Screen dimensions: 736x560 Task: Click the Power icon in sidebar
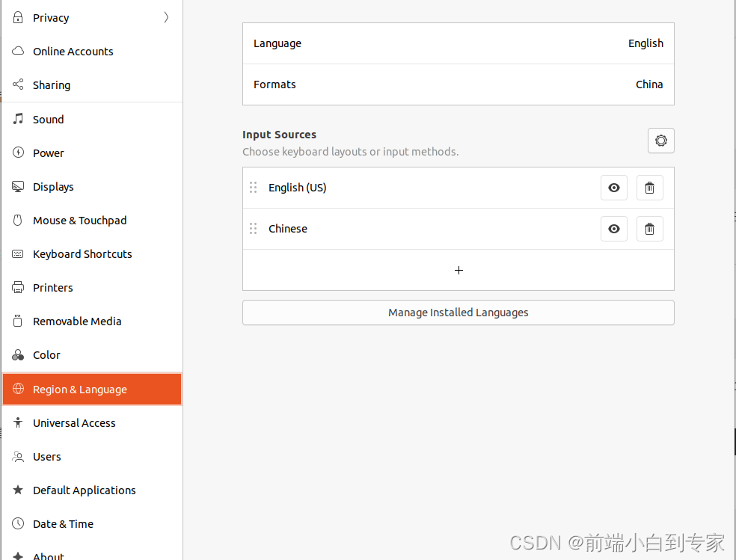18,153
